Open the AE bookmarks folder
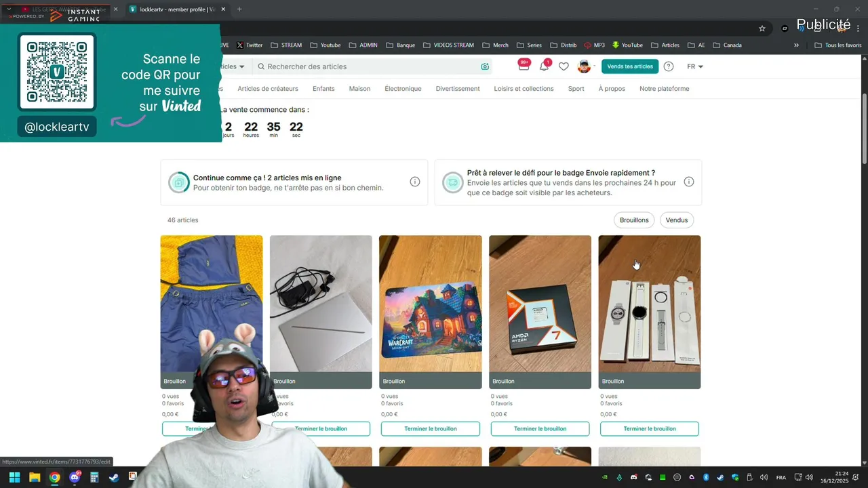868x488 pixels. tap(696, 45)
